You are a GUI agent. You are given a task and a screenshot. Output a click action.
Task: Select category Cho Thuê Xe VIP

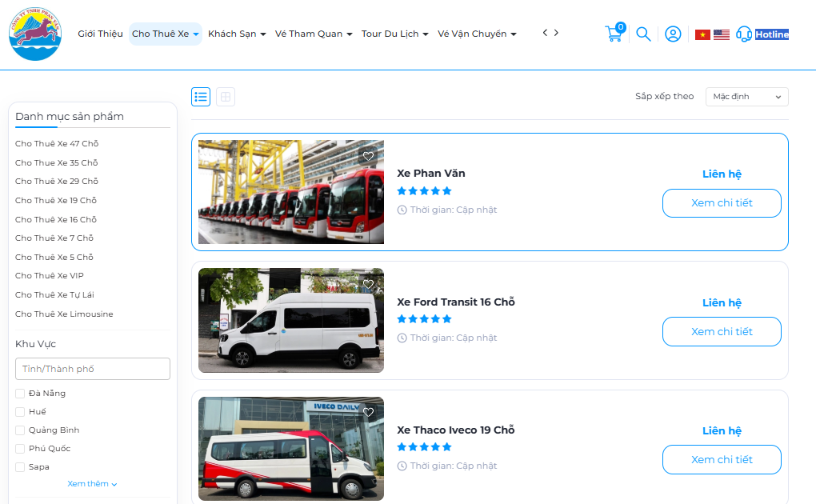pos(50,275)
